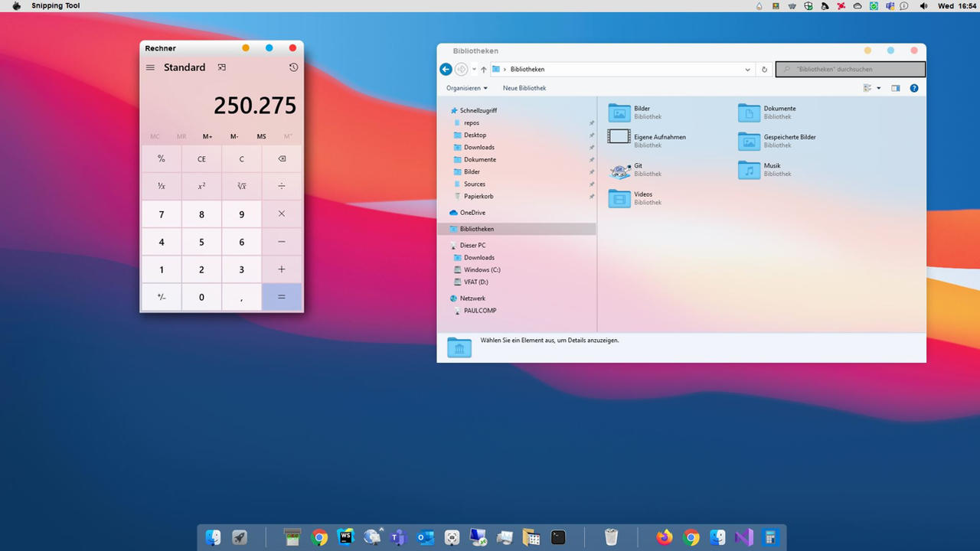Refresh the Bibliotheken folder view

click(764, 70)
